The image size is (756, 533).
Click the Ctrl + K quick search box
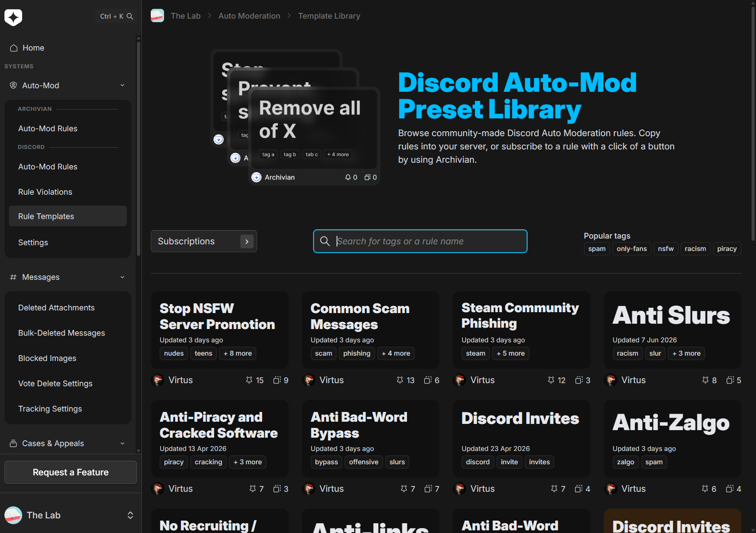115,16
